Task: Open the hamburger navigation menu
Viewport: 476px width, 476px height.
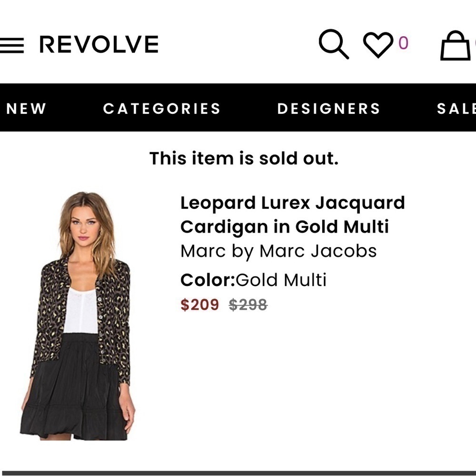Action: click(12, 45)
